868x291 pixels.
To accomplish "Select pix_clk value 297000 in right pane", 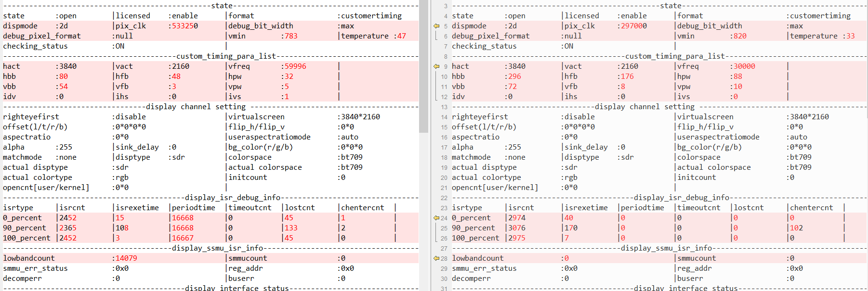I will tap(634, 26).
